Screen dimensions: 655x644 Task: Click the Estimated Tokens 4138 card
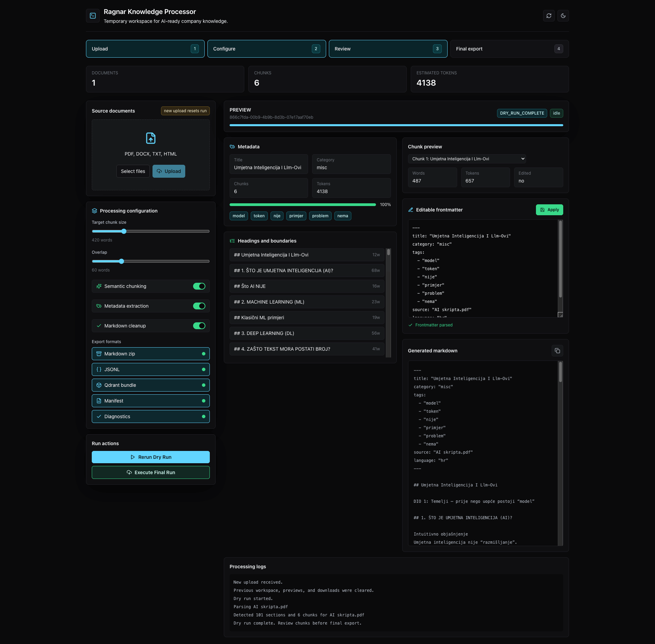(490, 79)
